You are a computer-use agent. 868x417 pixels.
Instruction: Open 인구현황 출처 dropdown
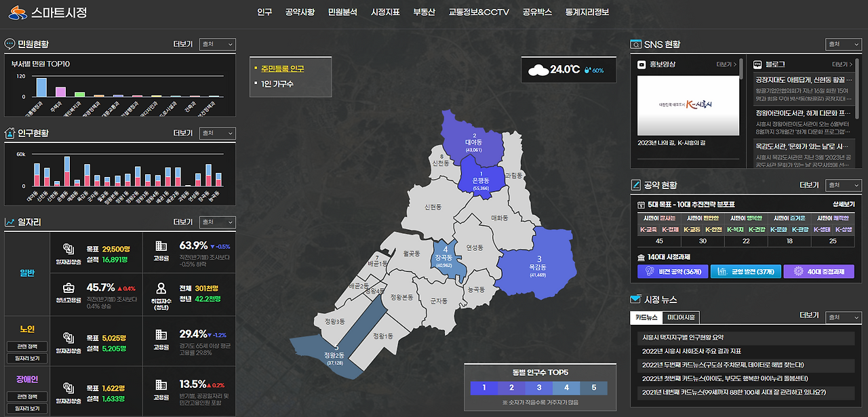pyautogui.click(x=218, y=133)
